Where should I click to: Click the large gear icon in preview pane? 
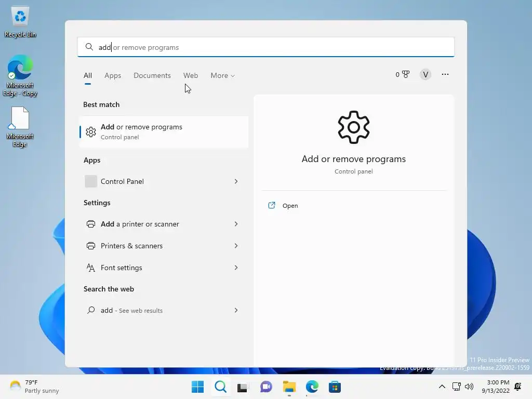tap(353, 127)
